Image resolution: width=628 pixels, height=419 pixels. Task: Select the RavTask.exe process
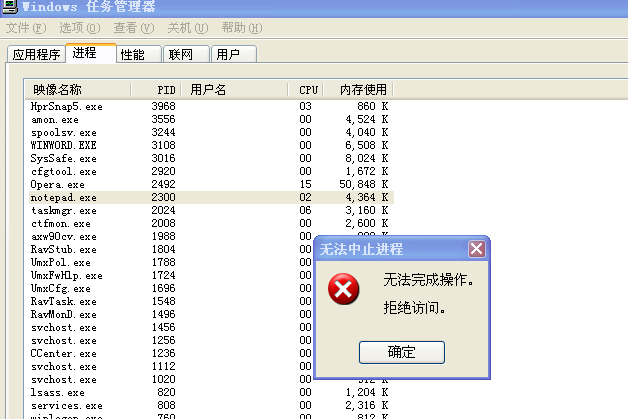[171, 301]
